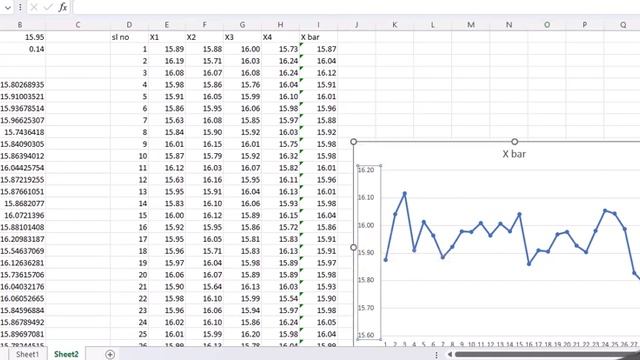The image size is (640, 360).
Task: Click cell with value 15.7436418
Action: coord(23,132)
